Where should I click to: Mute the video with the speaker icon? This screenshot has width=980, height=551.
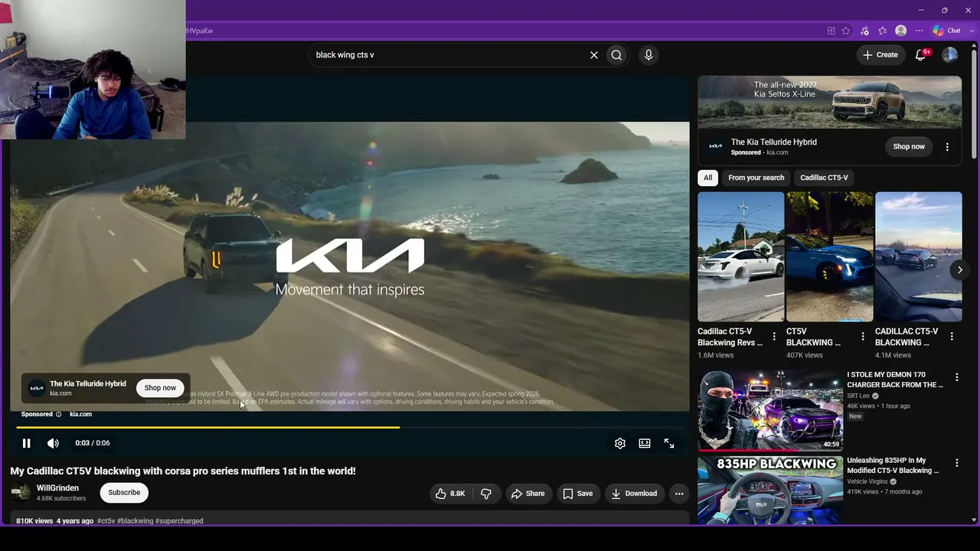coord(53,443)
